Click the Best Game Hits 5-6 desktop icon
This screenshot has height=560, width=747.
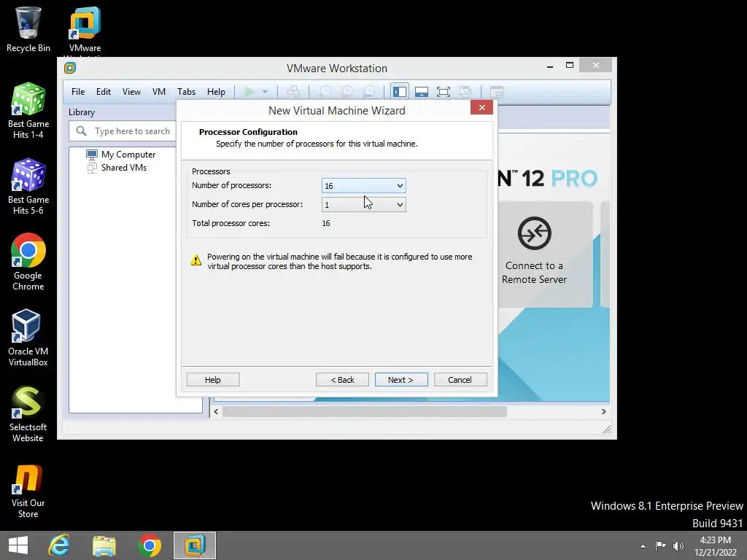coord(28,186)
